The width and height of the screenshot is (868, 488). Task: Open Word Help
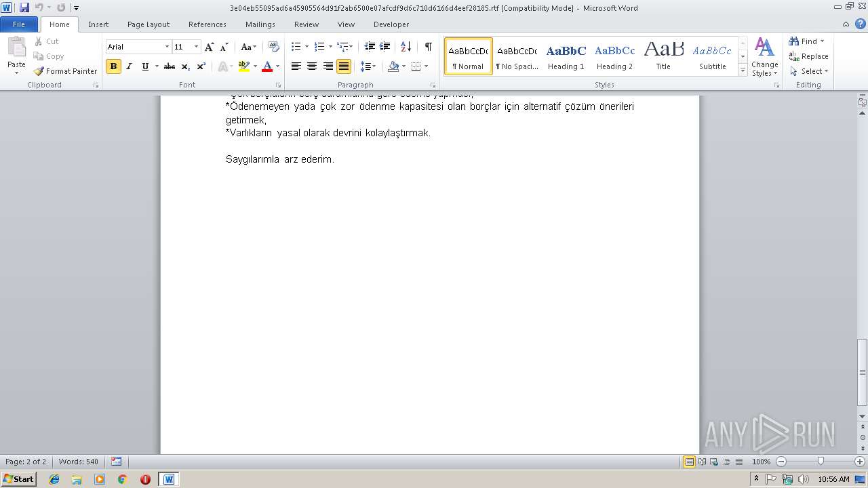coord(860,24)
